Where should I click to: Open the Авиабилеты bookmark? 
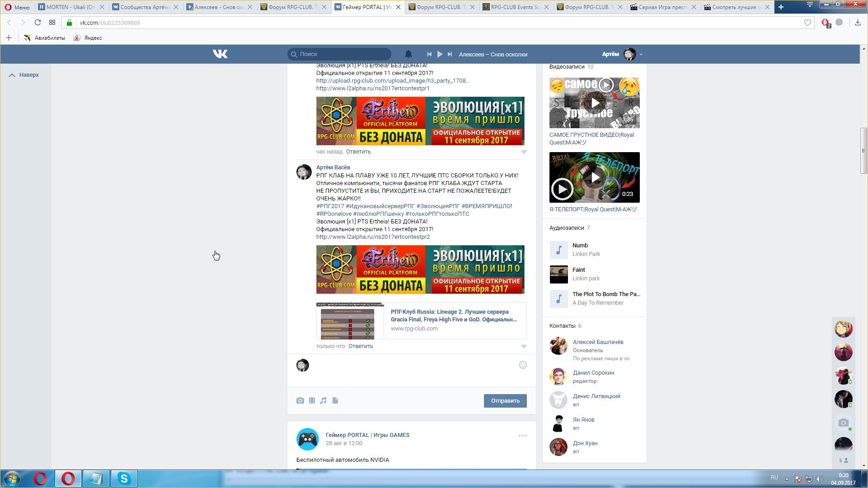point(45,38)
